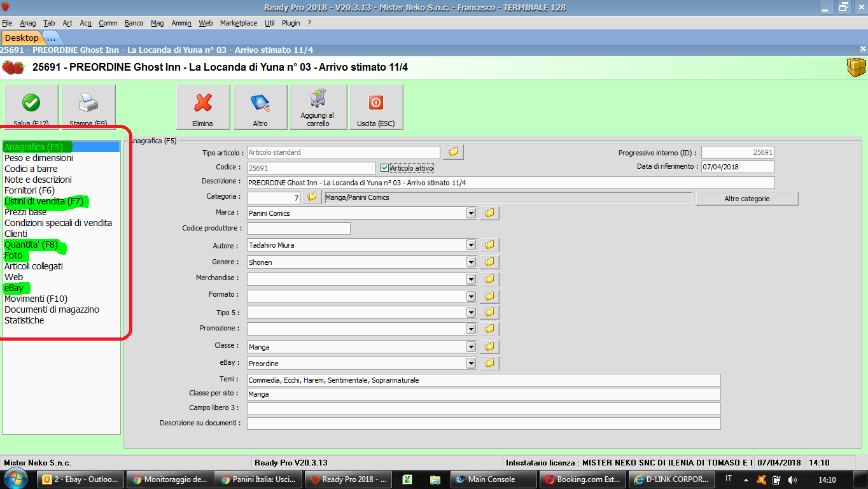This screenshot has height=489, width=868.
Task: Expand the Classe dropdown
Action: (x=471, y=347)
